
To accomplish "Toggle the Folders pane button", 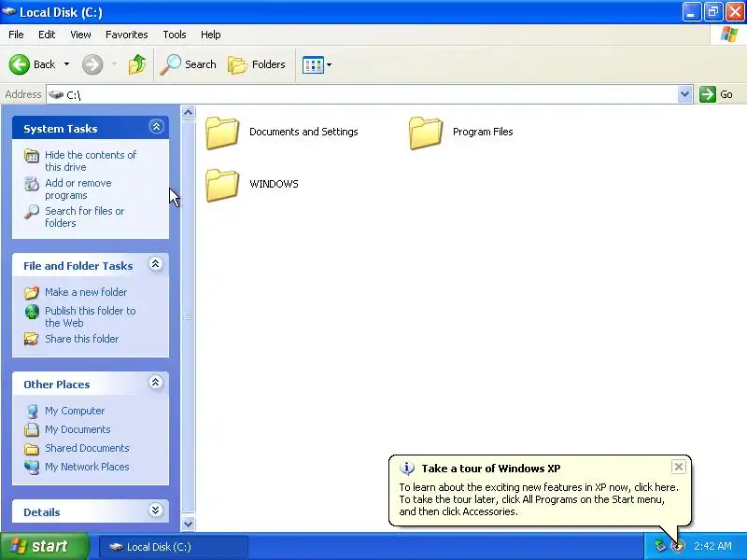I will pyautogui.click(x=257, y=64).
